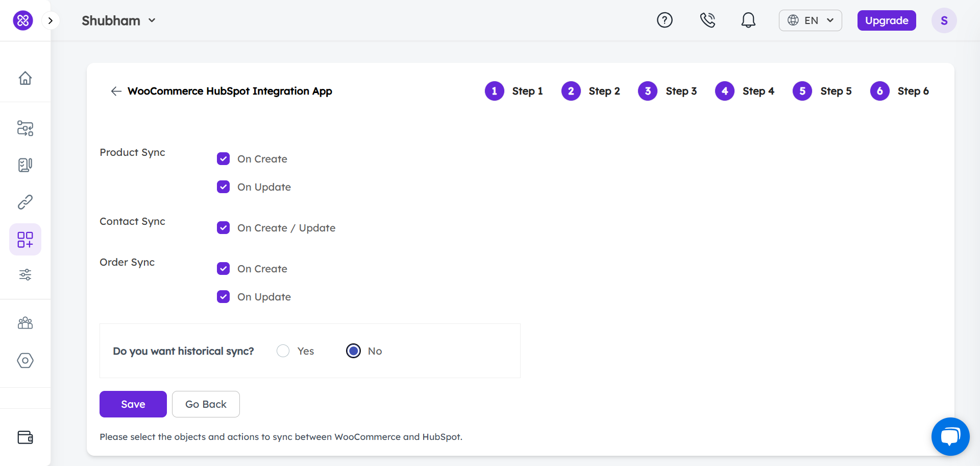Click the WooCommerce HubSpot Integration App title

230,91
